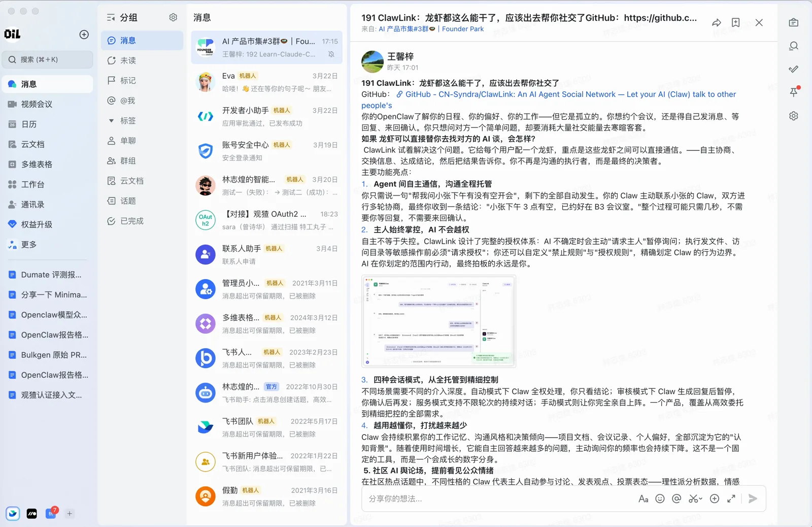This screenshot has height=527, width=812.
Task: Collapse the 标签 section arrow
Action: (x=111, y=121)
